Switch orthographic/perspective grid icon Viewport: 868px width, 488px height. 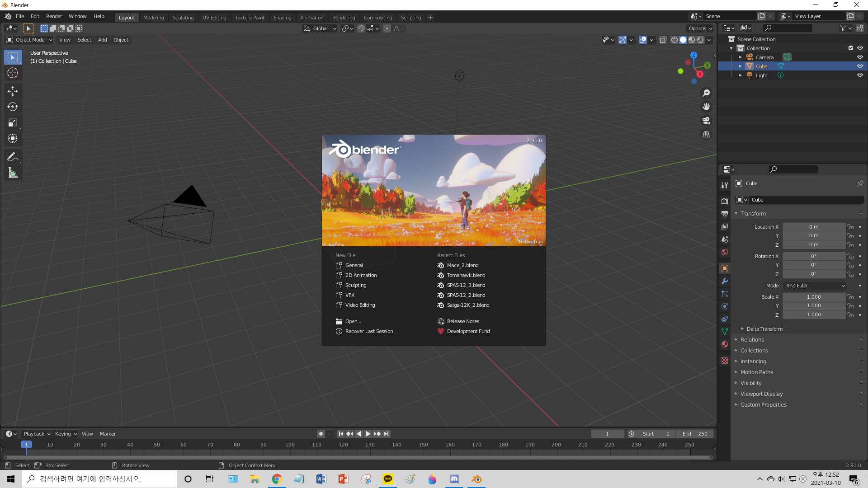point(706,135)
